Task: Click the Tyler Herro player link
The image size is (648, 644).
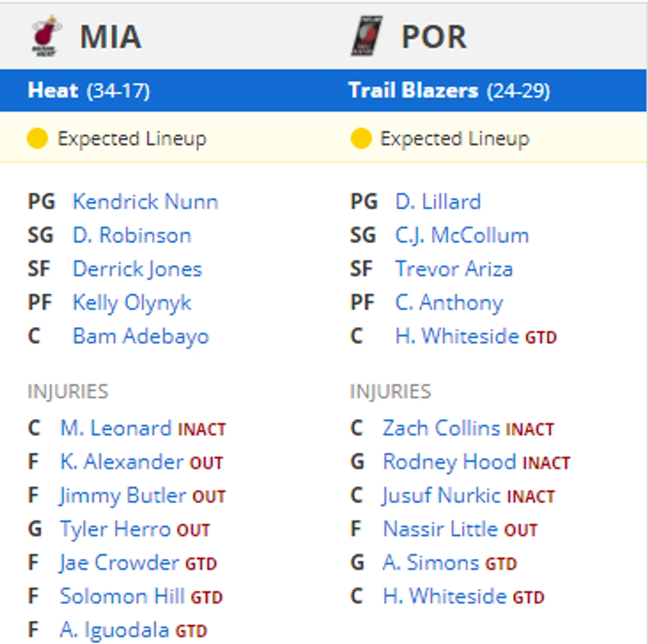Action: pos(115,529)
